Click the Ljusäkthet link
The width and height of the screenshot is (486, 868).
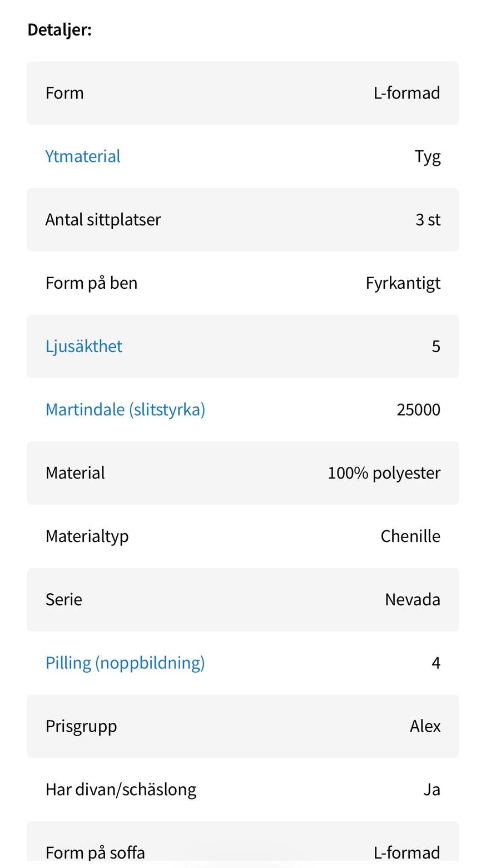point(84,346)
